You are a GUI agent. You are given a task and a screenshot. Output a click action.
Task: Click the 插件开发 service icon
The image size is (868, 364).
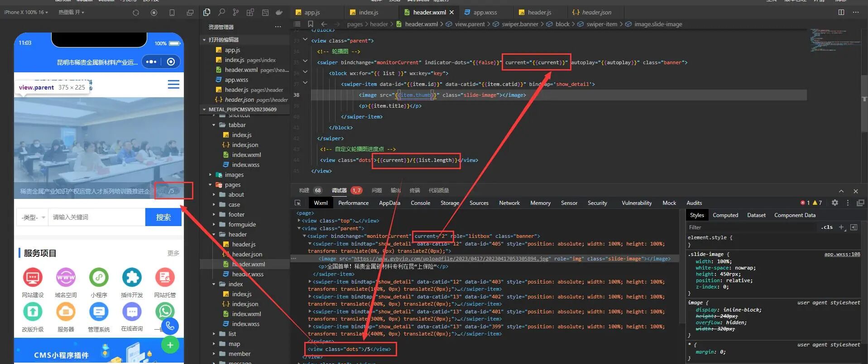click(x=132, y=277)
